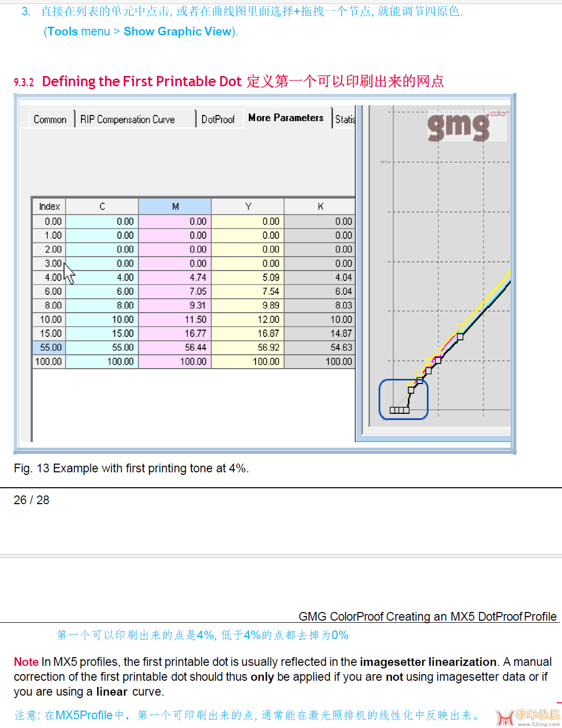This screenshot has height=728, width=562.
Task: Open the RIP Compensation Curve tab
Action: click(x=128, y=119)
